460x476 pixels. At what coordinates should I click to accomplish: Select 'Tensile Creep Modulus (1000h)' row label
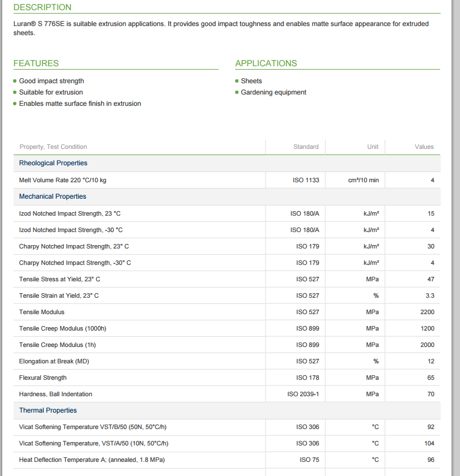point(62,328)
